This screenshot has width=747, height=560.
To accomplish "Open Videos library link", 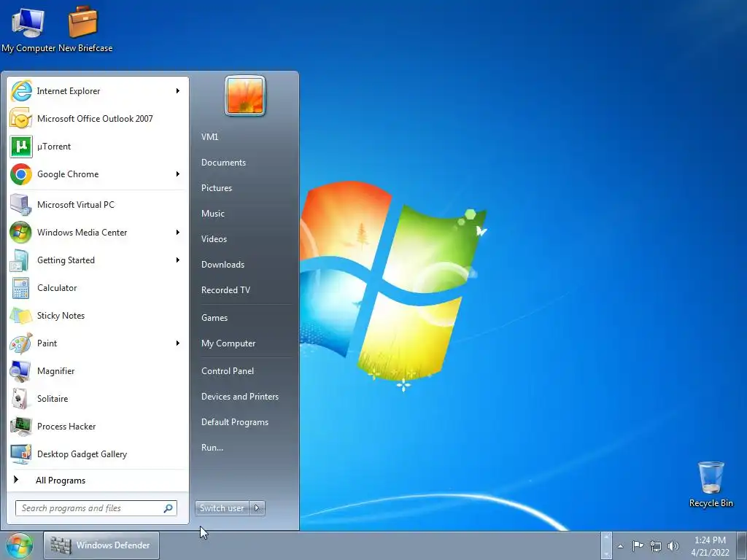I will click(x=214, y=239).
